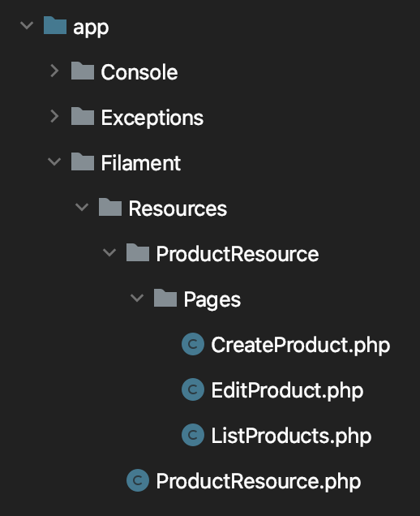Expand the Exceptions folder chevron
Screen dimensions: 420x516
pyautogui.click(x=54, y=116)
